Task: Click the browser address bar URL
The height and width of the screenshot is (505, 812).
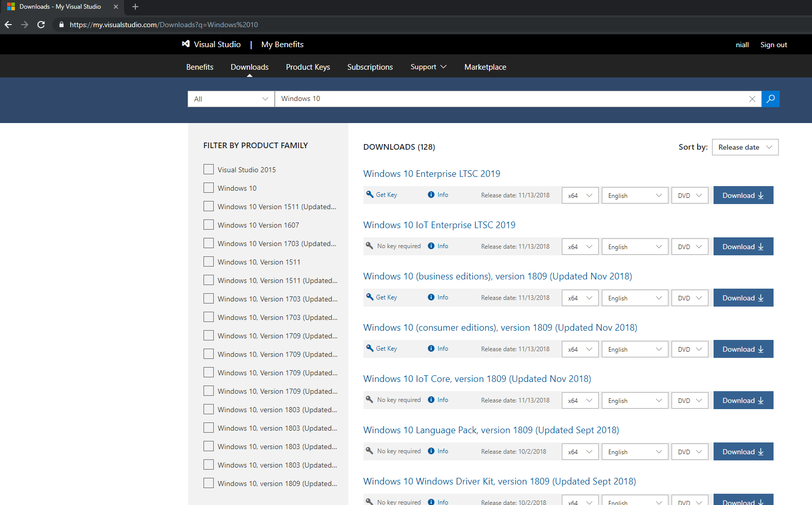Action: [164, 25]
